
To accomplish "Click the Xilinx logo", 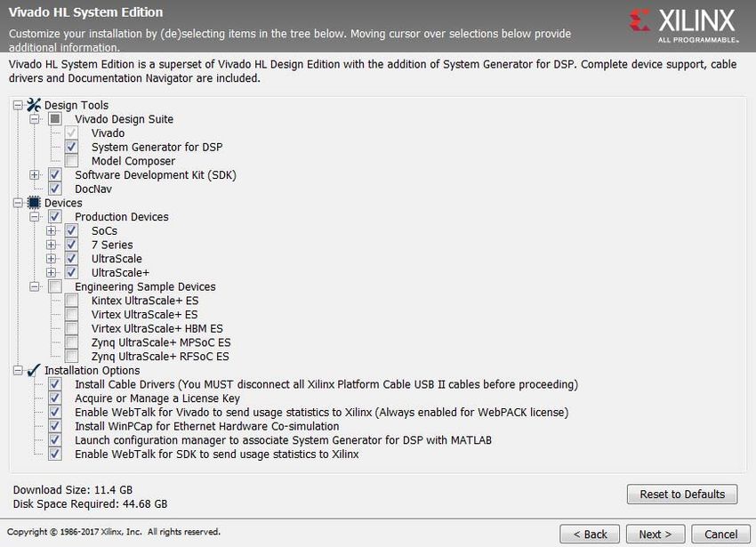I will pos(683,25).
